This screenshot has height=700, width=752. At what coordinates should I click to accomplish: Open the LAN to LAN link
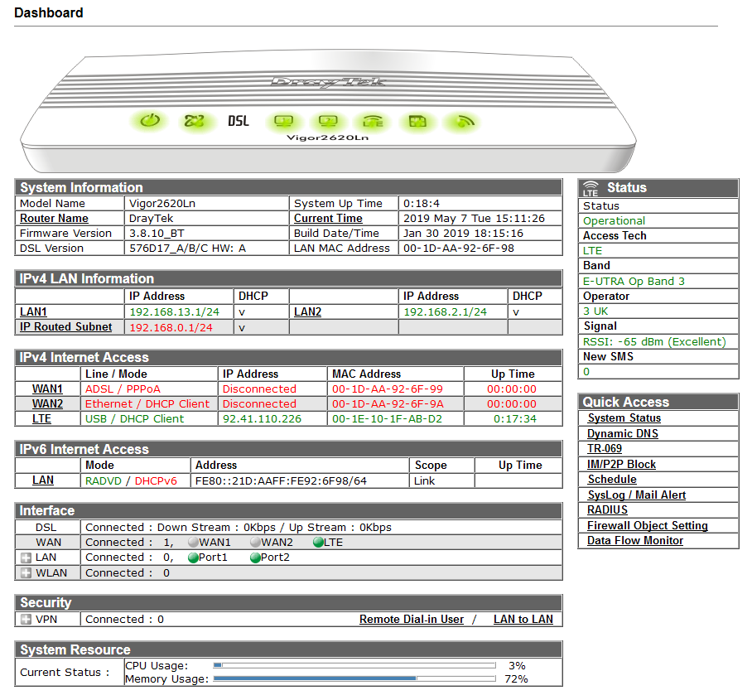click(x=523, y=619)
